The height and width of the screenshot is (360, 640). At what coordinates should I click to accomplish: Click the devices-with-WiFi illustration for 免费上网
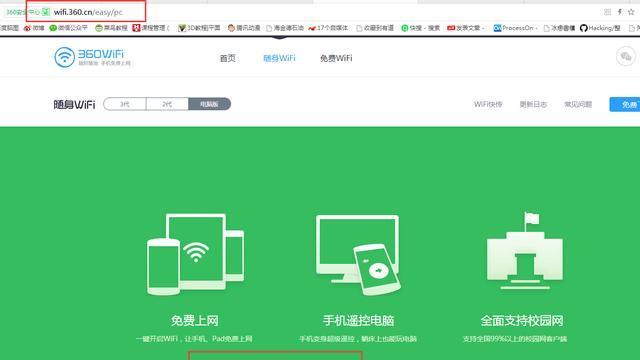pyautogui.click(x=196, y=254)
